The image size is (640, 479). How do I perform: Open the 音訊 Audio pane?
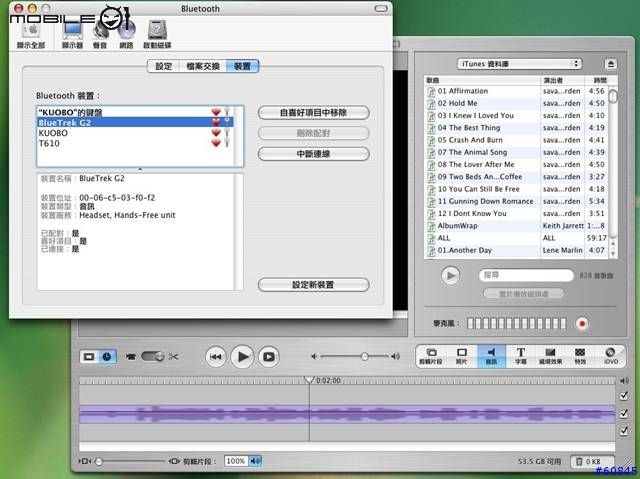click(x=491, y=356)
